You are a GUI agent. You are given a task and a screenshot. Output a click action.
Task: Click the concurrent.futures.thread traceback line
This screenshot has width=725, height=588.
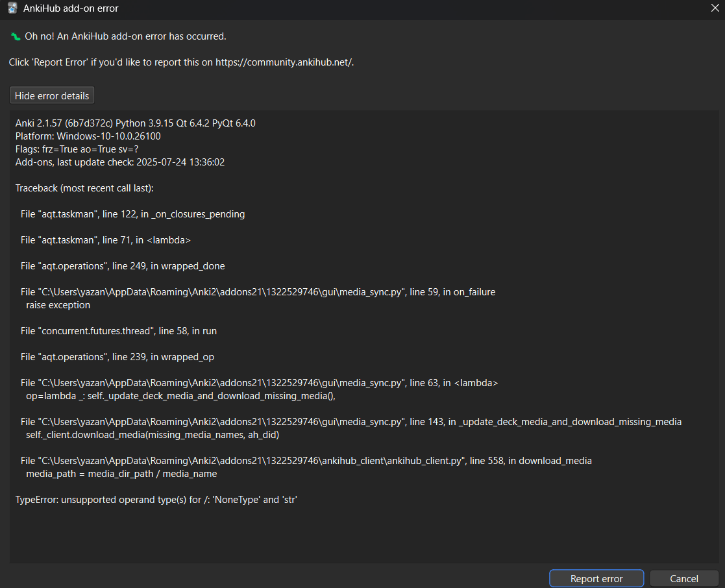[118, 331]
